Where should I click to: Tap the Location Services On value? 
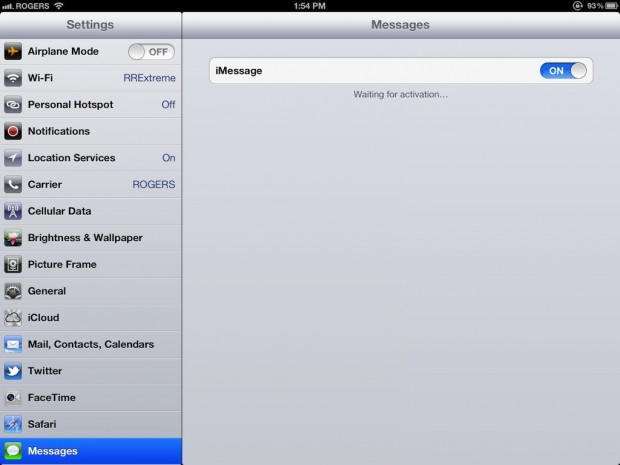pyautogui.click(x=168, y=158)
